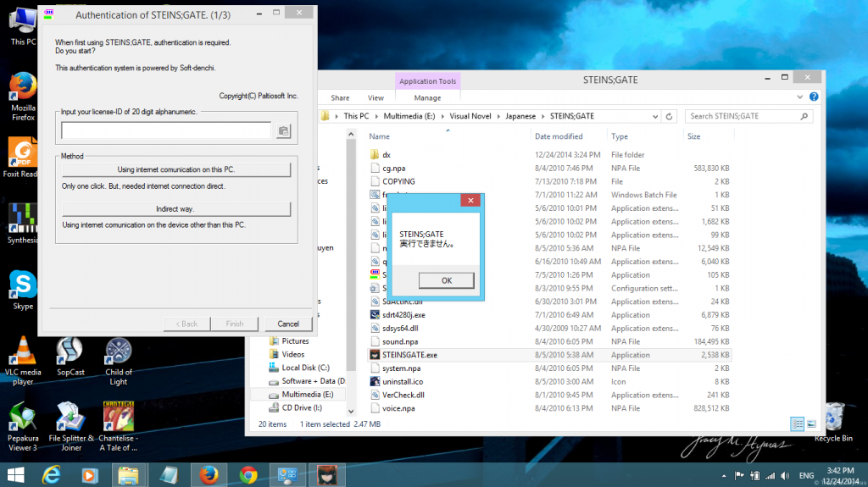Open File Explorer taskbar icon
This screenshot has height=487, width=868.
coord(128,475)
